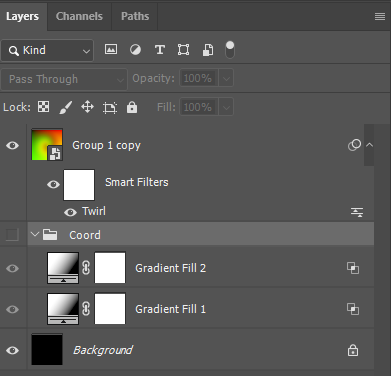Click link icon on Gradient Fill 2
The width and height of the screenshot is (391, 376).
coord(86,268)
